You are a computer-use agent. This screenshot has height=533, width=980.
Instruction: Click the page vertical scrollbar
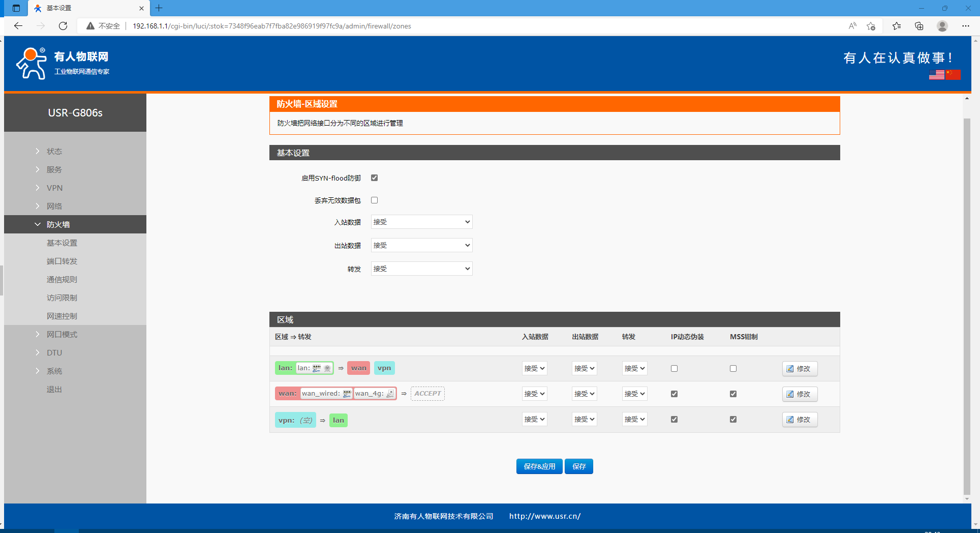point(967,305)
